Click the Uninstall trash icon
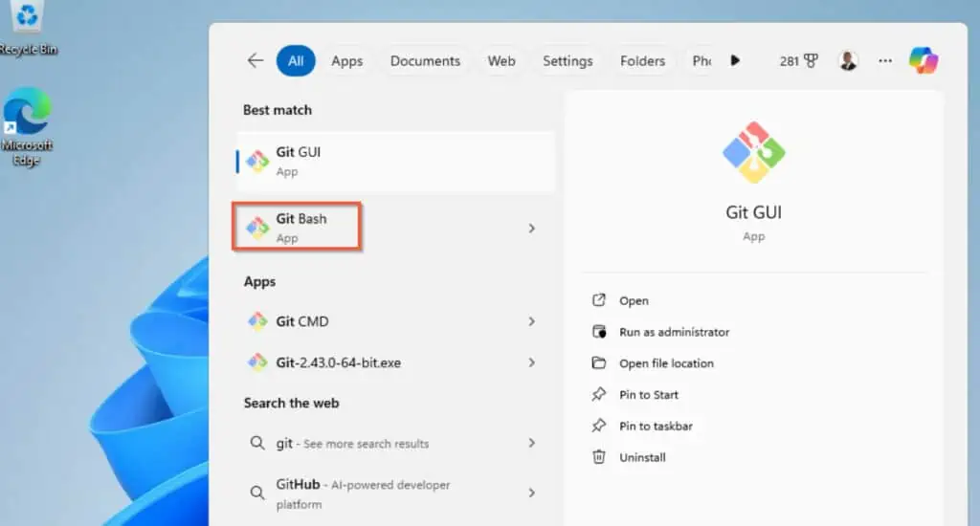This screenshot has height=526, width=980. click(599, 456)
